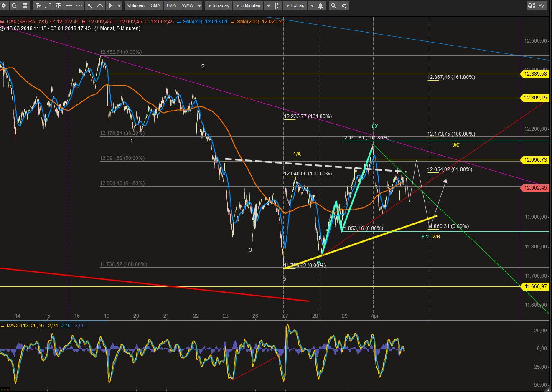Click the display options icon at top right
Image resolution: width=552 pixels, height=392 pixels.
[x=532, y=6]
